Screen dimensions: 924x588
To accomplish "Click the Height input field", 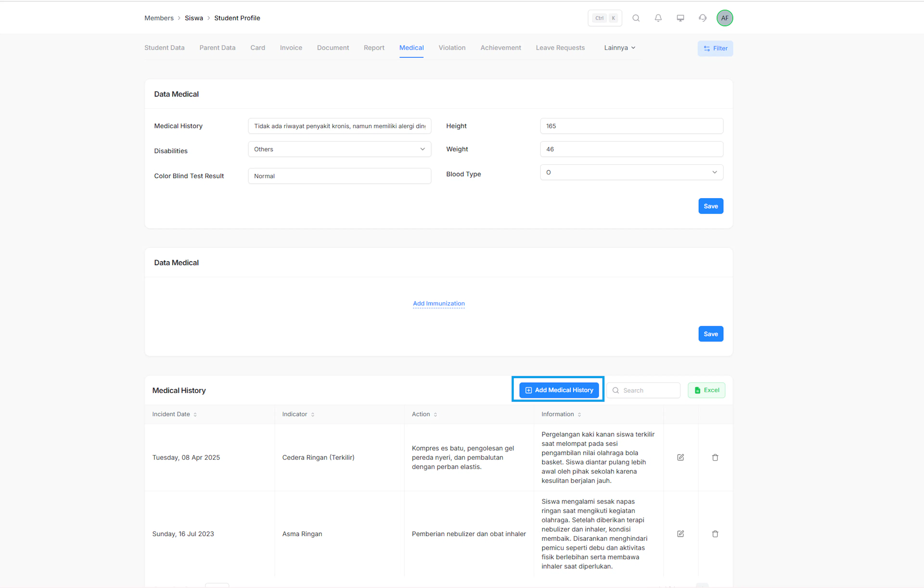I will coord(631,126).
